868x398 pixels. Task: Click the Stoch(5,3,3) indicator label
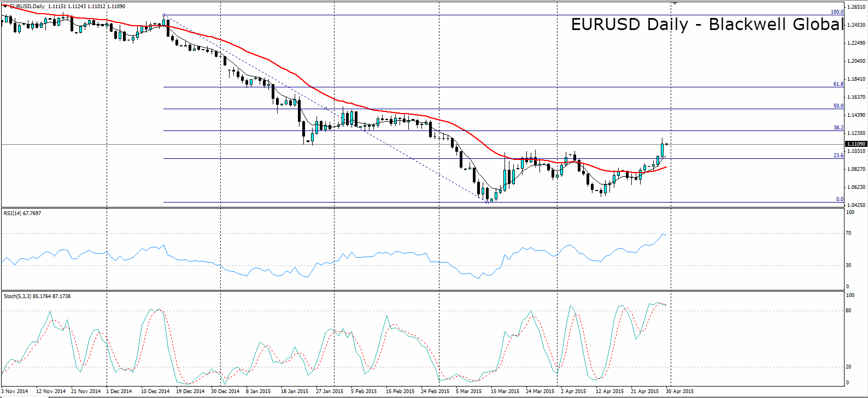tap(37, 296)
